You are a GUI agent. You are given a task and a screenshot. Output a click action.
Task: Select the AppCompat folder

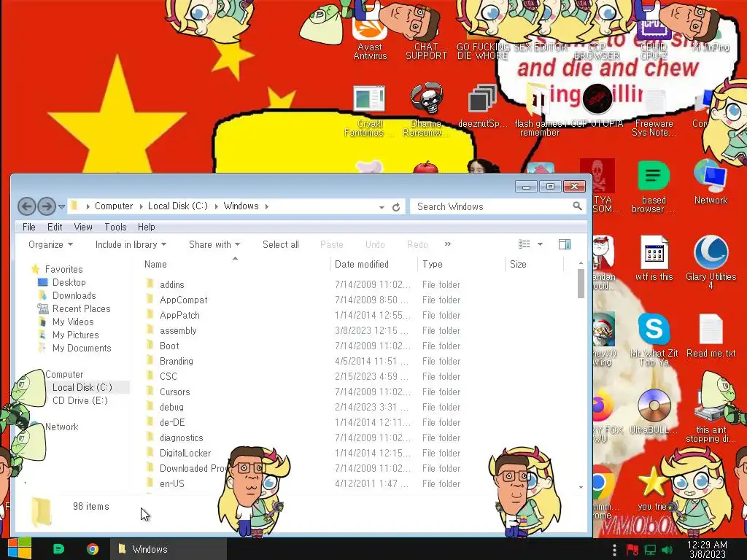(x=183, y=300)
